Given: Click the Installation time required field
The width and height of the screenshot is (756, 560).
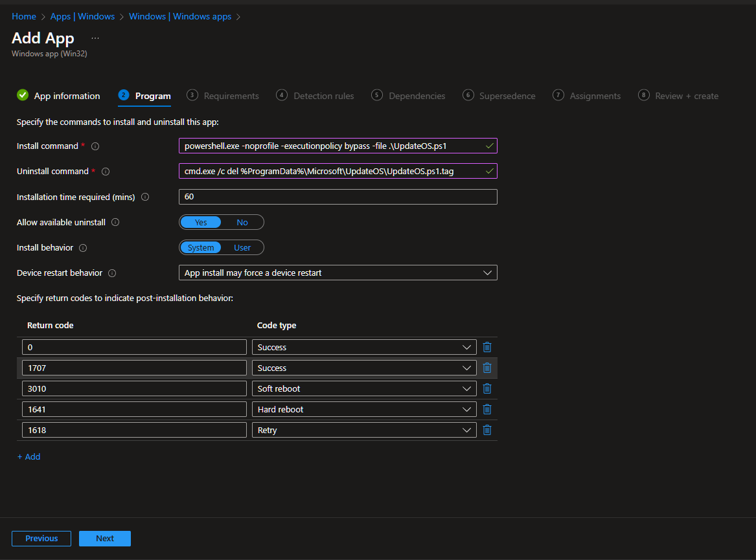Looking at the screenshot, I should tap(338, 197).
